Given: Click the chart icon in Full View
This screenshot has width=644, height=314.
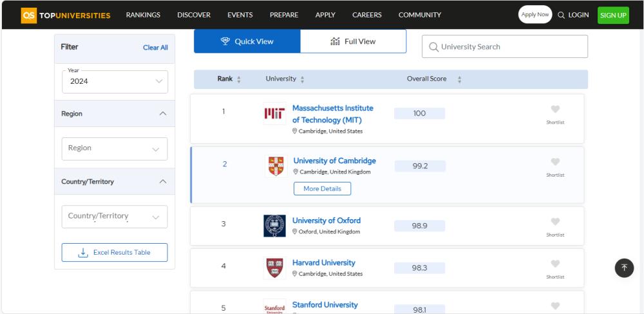Looking at the screenshot, I should [x=335, y=41].
